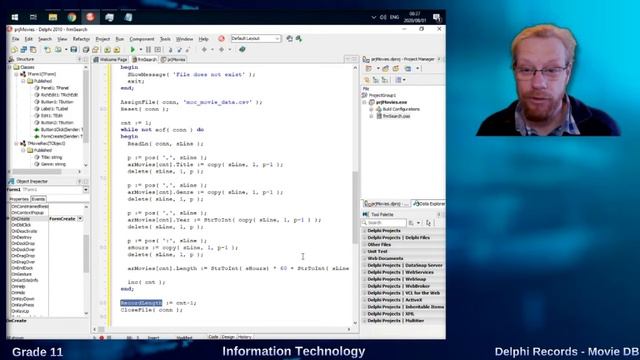Select the OnDblClick event row
This screenshot has width=640, height=360.
[21, 225]
